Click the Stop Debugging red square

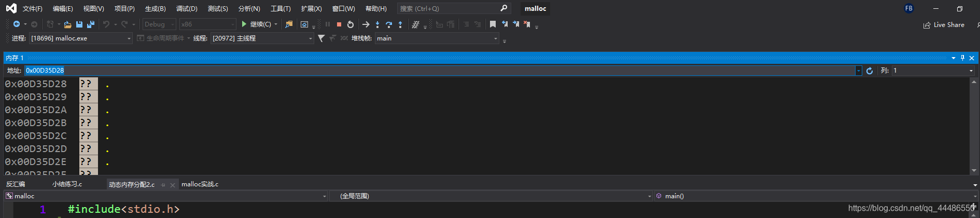339,24
